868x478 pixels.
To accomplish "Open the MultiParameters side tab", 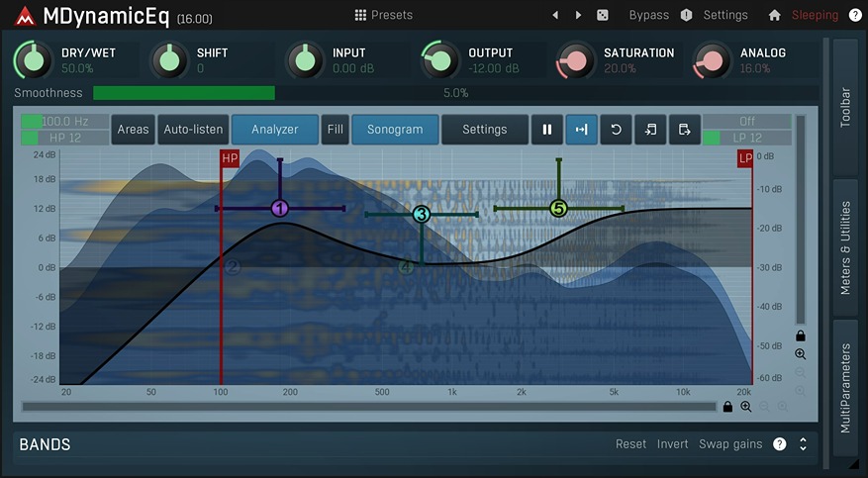I will click(845, 388).
